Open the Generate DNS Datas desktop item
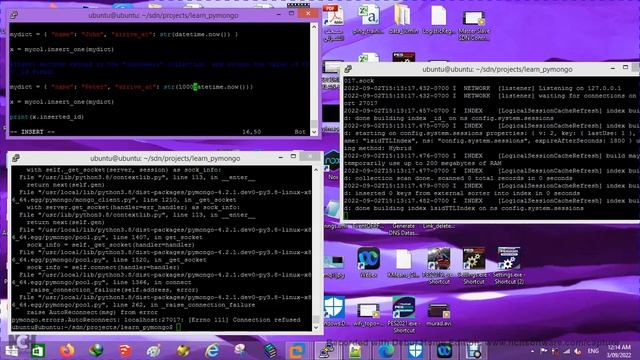The height and width of the screenshot is (360, 640). pos(403,229)
